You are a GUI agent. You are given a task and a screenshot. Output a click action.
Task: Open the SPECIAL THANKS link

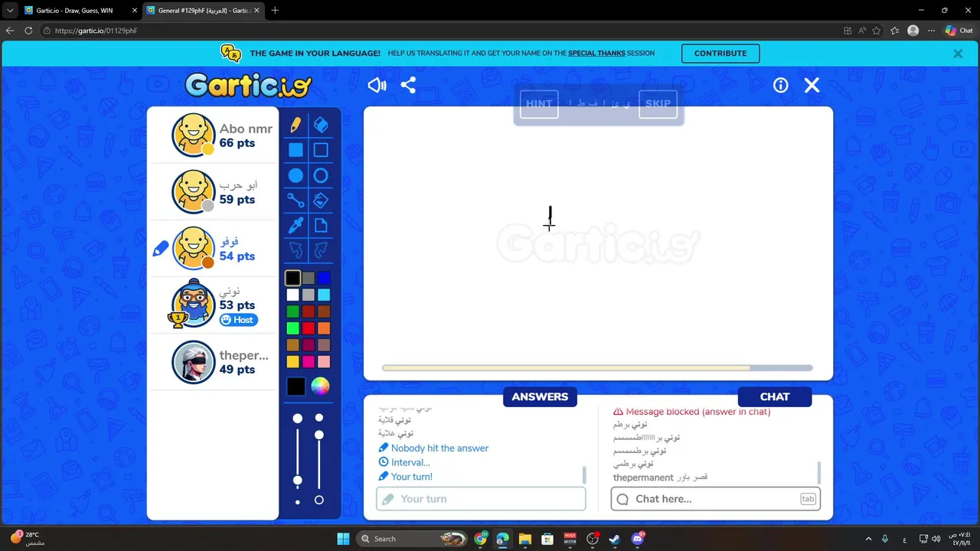pyautogui.click(x=596, y=54)
